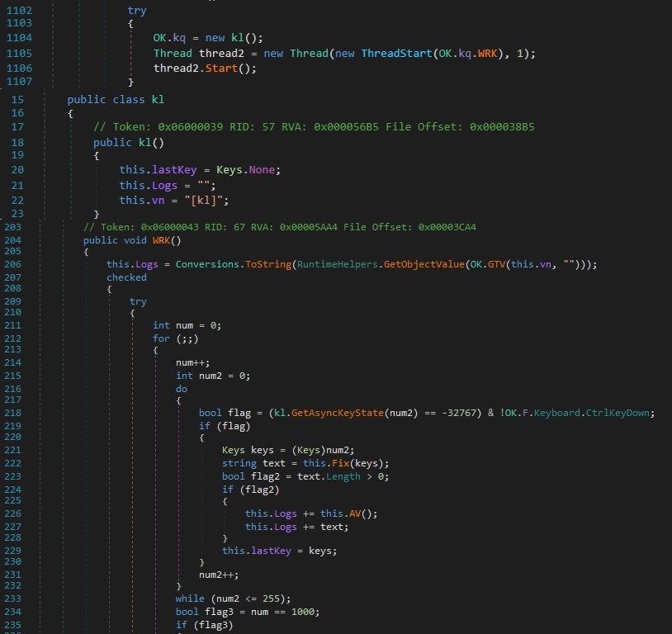Click the 'if (flag2)' statement
The height and width of the screenshot is (634, 672).
click(x=250, y=490)
